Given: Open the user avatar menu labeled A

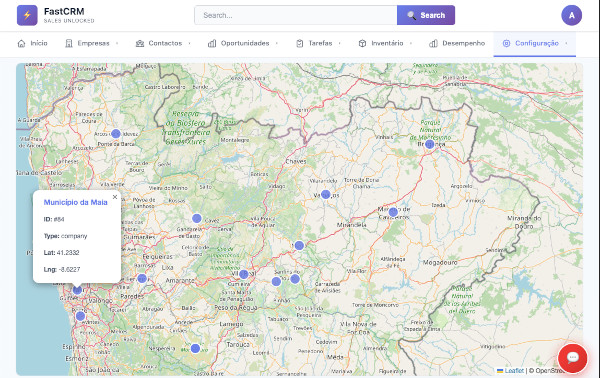Looking at the screenshot, I should coord(571,15).
